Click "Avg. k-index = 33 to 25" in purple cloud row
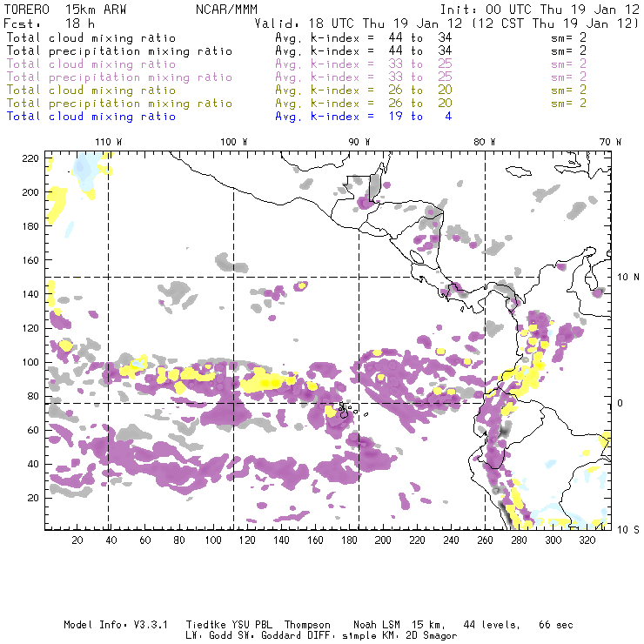 [x=364, y=64]
